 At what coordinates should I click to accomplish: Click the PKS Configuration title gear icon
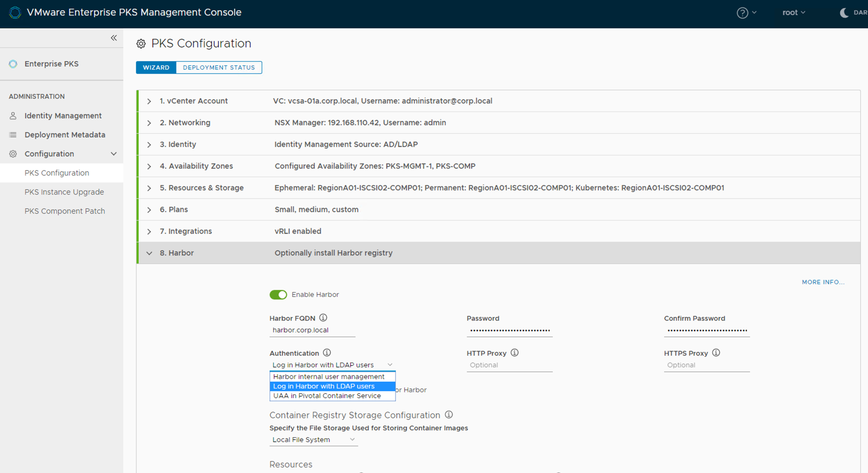pyautogui.click(x=141, y=44)
